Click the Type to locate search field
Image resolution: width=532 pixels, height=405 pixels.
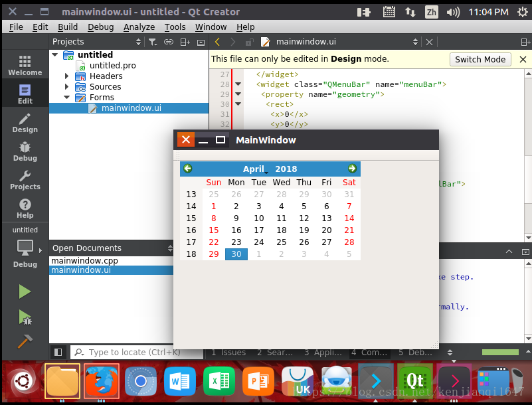click(x=137, y=352)
